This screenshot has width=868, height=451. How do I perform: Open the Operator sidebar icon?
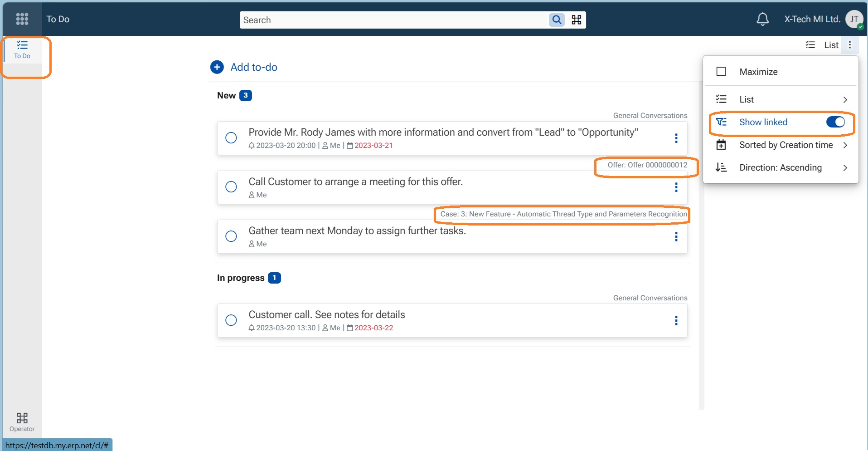[22, 422]
